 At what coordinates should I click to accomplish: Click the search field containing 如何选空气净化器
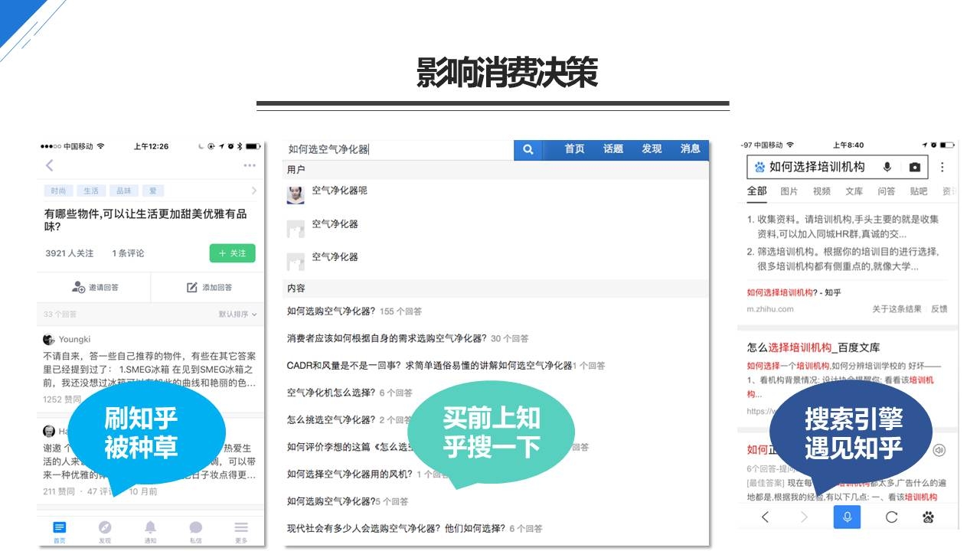[398, 149]
